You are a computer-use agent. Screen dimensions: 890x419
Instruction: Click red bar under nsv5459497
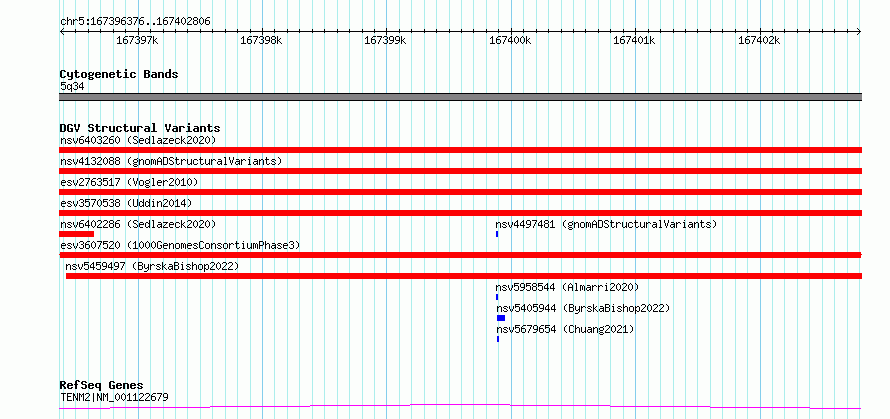point(464,276)
